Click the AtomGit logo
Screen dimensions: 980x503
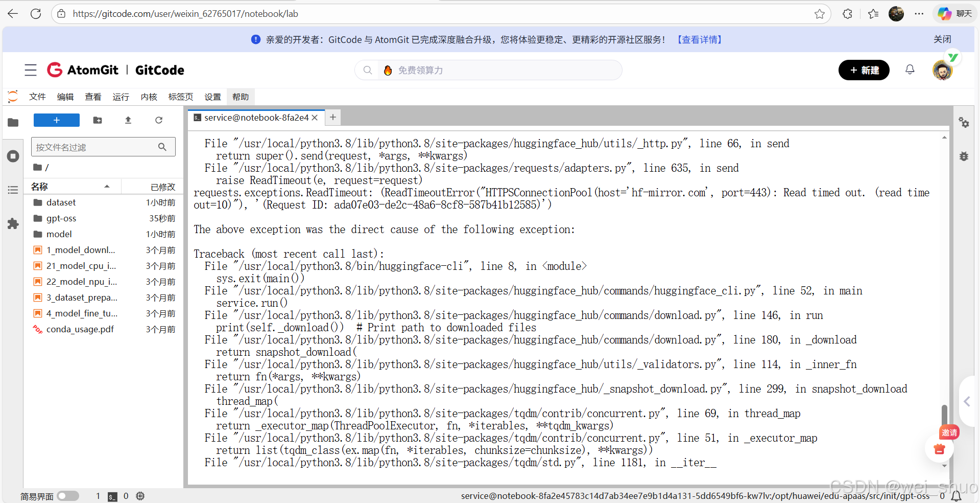(x=83, y=70)
